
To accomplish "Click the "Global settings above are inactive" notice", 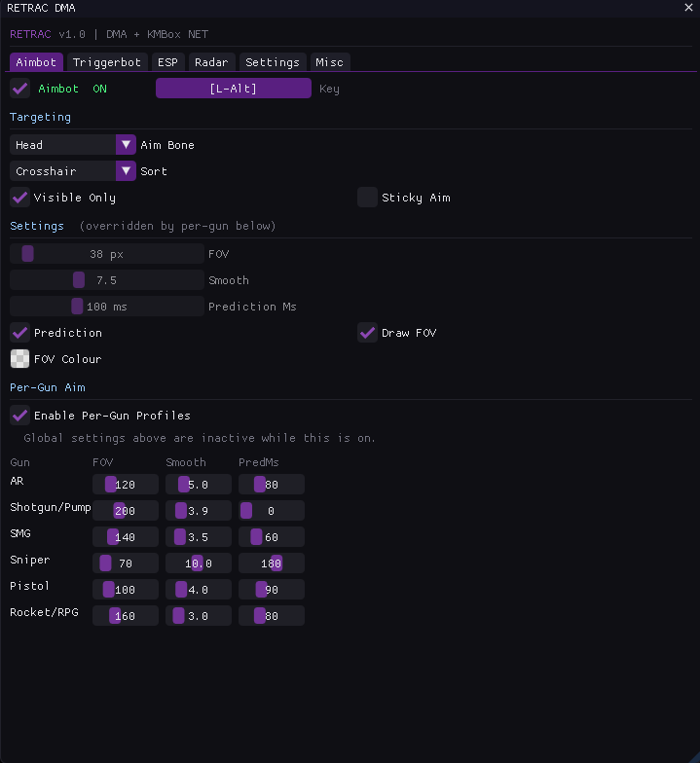I will coord(200,438).
